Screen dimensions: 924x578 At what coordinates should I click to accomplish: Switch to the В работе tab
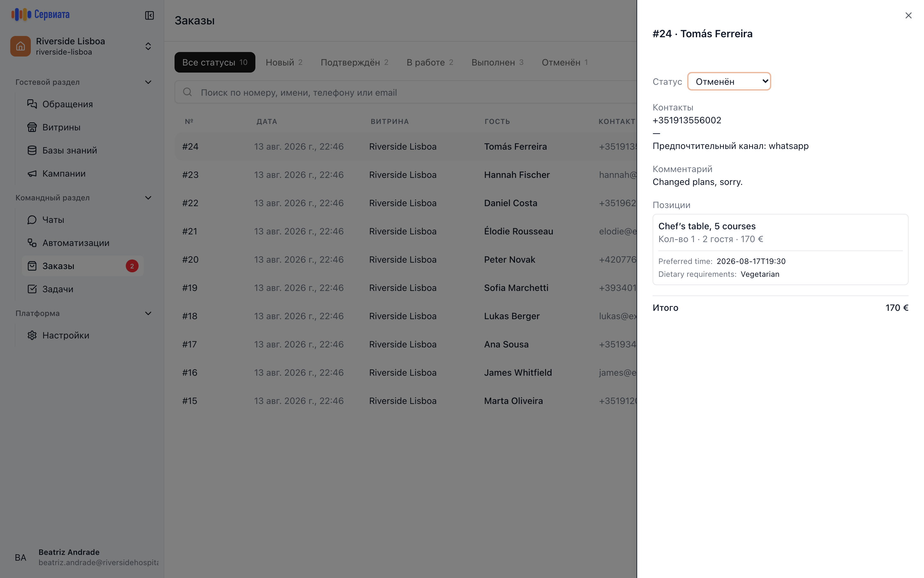pyautogui.click(x=430, y=62)
